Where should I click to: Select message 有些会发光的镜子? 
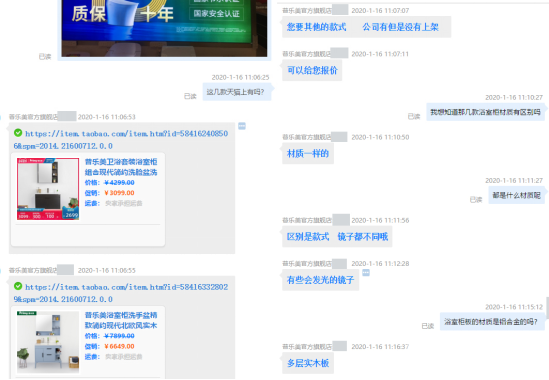[x=320, y=280]
